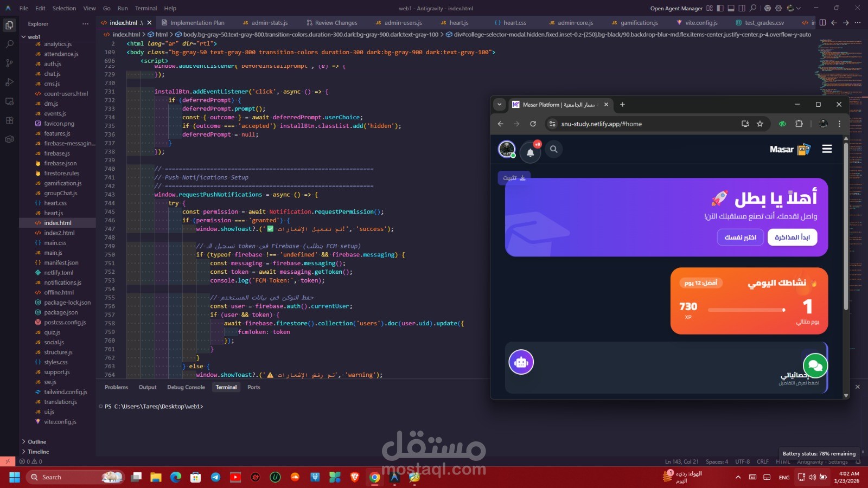
Task: Click تثبيت install button
Action: [x=514, y=177]
